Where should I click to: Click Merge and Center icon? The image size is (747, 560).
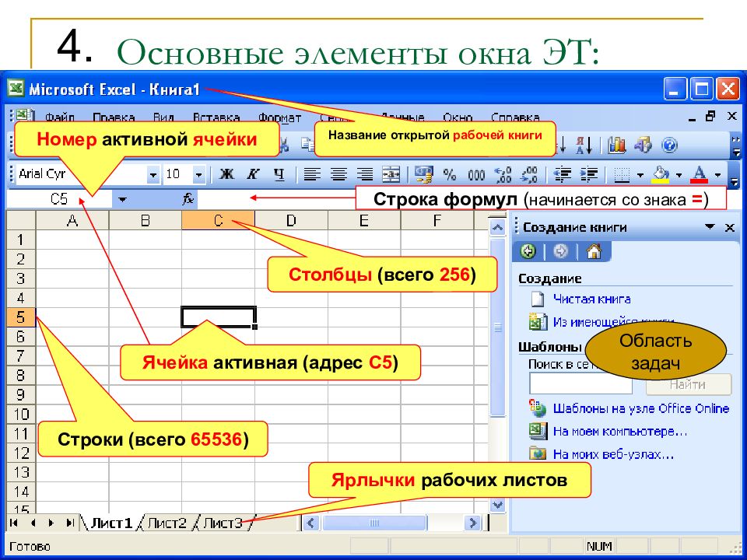(x=391, y=174)
